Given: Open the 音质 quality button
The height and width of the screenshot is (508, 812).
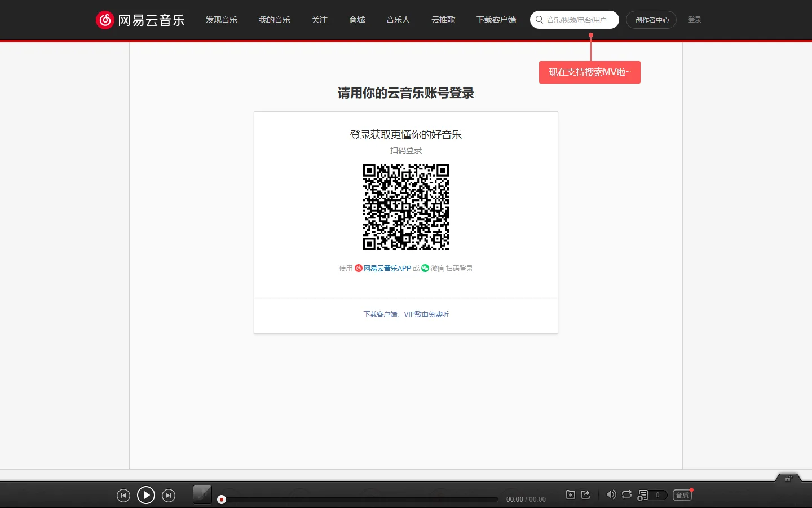Looking at the screenshot, I should tap(682, 495).
